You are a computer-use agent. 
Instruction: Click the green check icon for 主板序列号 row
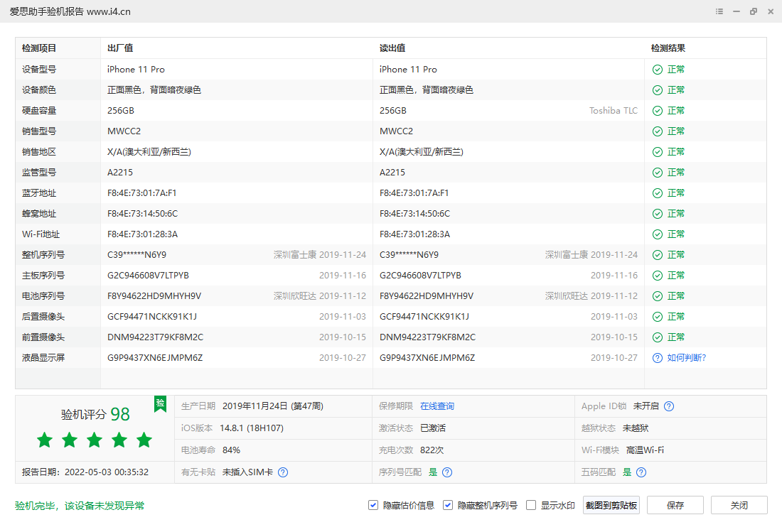click(x=658, y=276)
